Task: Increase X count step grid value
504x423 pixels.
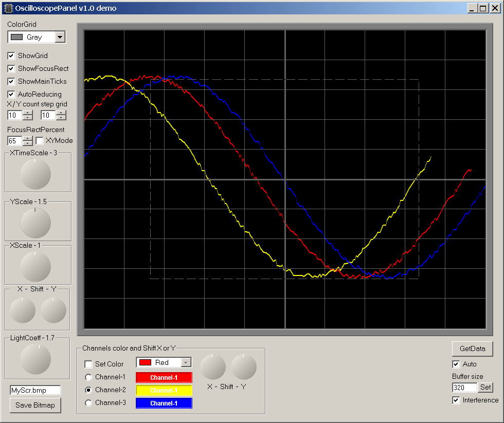Action: (x=28, y=113)
